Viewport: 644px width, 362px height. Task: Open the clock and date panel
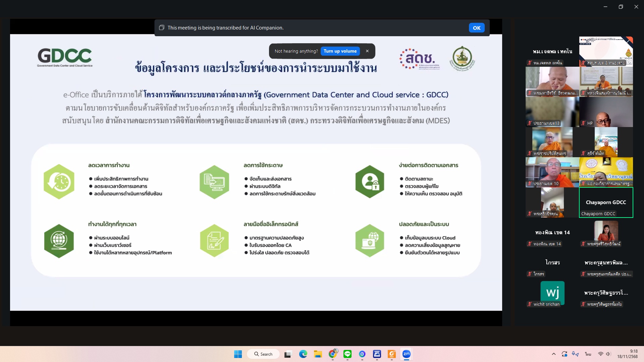click(x=627, y=354)
